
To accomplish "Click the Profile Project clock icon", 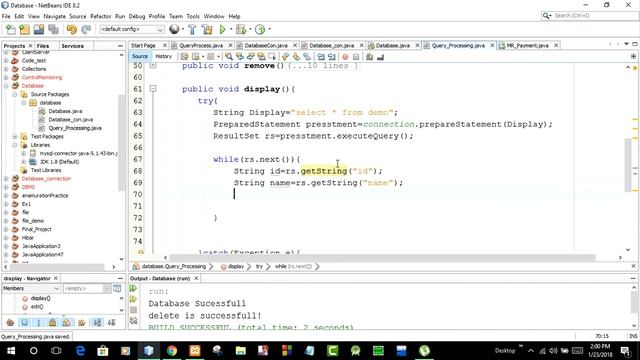I will click(x=260, y=29).
